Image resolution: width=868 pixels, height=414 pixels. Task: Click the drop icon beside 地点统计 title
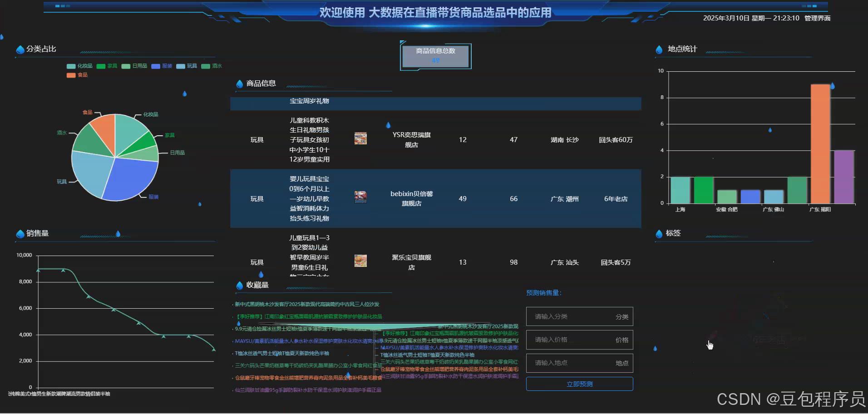point(659,49)
